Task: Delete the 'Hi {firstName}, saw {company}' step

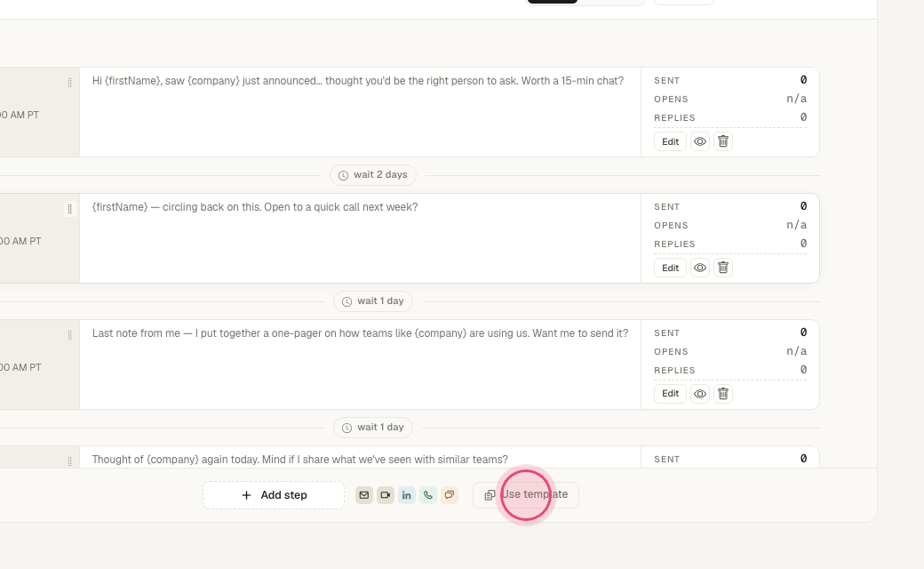Action: [723, 141]
